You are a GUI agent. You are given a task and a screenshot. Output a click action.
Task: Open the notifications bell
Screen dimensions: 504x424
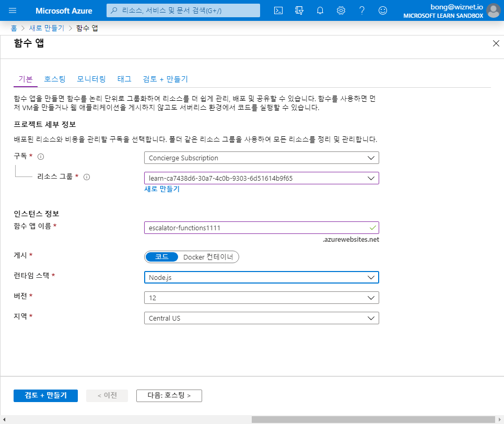tap(320, 10)
